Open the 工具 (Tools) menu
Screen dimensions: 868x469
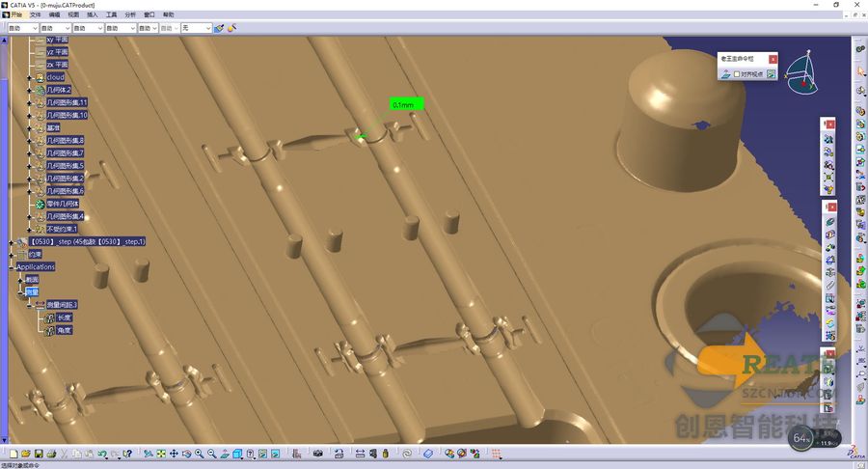[x=111, y=14]
